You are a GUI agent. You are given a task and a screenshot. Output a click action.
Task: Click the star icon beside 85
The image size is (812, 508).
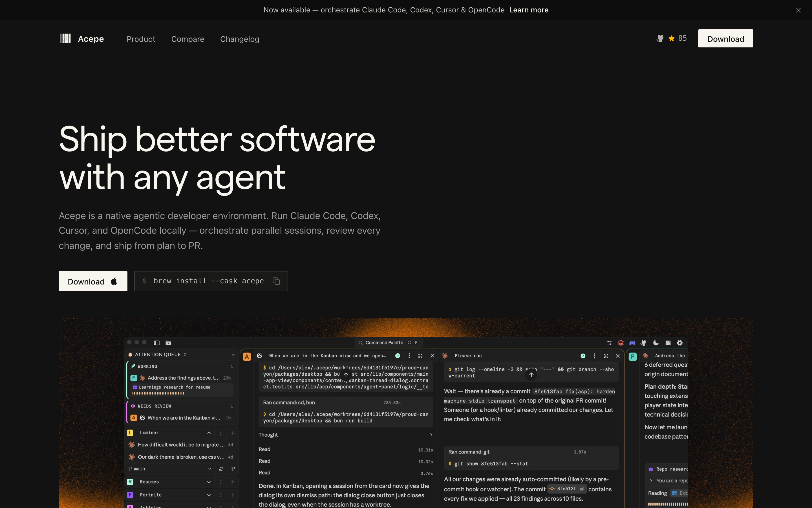(x=671, y=38)
